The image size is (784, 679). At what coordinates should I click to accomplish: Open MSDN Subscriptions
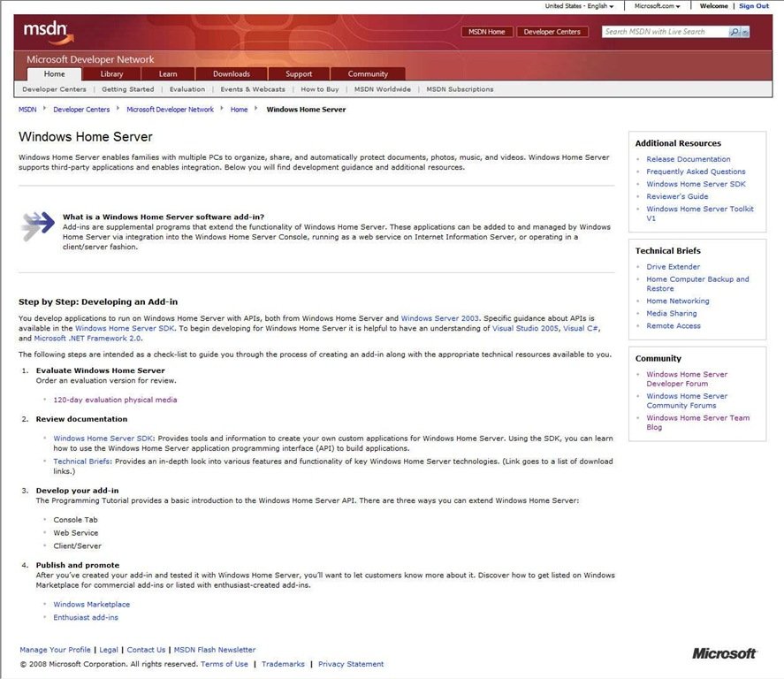pyautogui.click(x=460, y=89)
